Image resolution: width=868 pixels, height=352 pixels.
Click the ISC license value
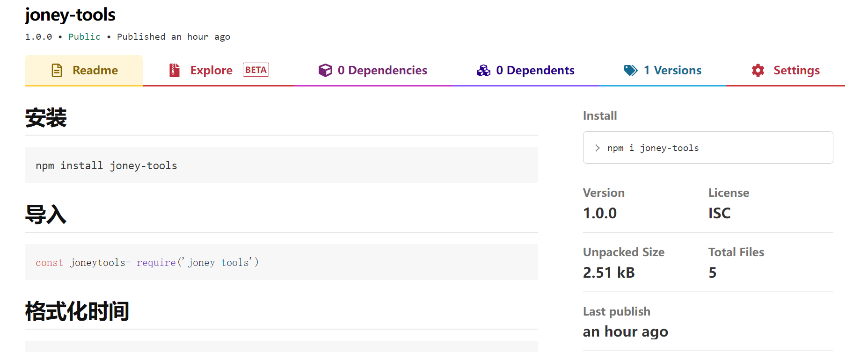719,213
